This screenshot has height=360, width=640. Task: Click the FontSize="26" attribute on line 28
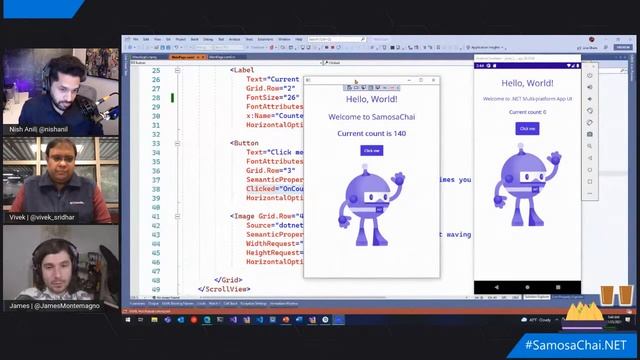pyautogui.click(x=273, y=98)
